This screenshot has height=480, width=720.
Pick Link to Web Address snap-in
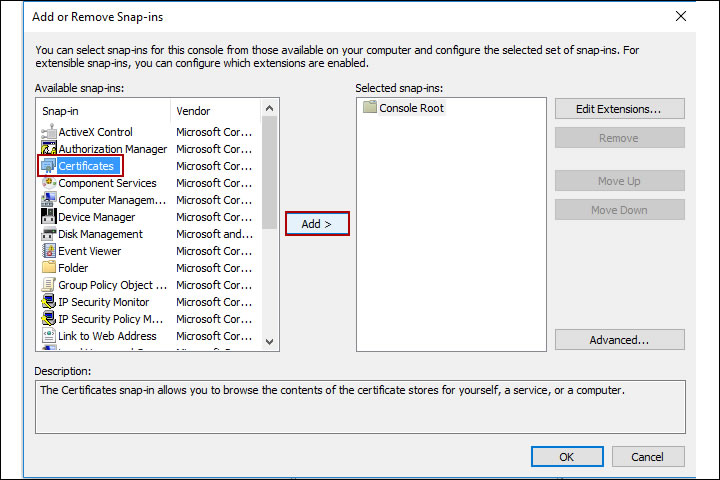point(107,336)
